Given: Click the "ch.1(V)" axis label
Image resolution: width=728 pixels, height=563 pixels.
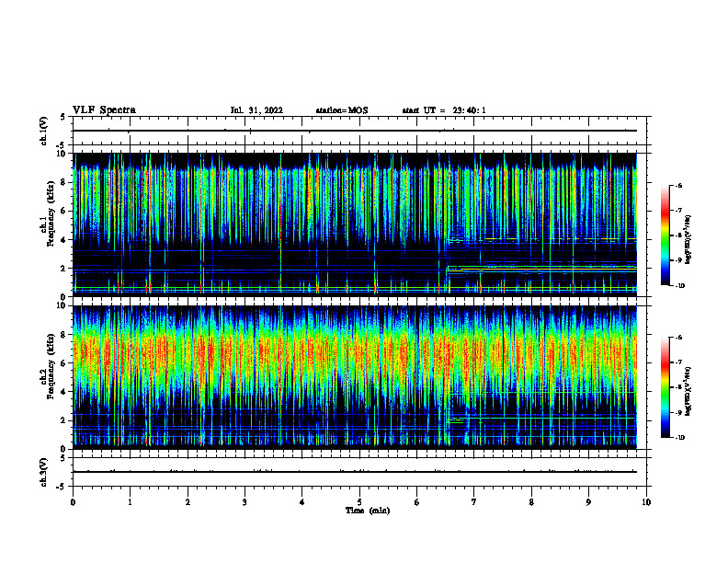Looking at the screenshot, I should [43, 131].
